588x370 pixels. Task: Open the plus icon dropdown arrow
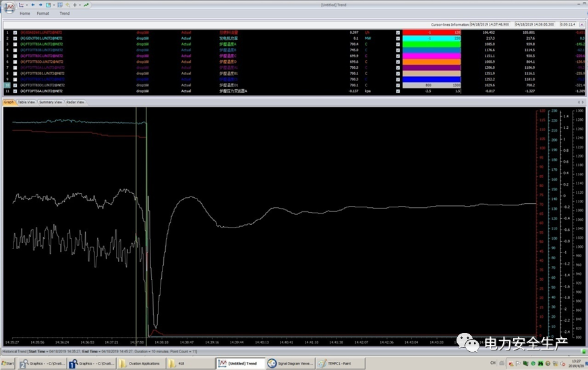[x=79, y=5]
